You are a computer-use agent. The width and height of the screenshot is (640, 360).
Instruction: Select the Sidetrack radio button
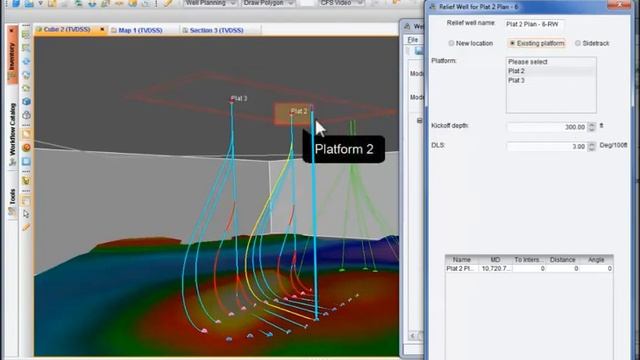[578, 43]
